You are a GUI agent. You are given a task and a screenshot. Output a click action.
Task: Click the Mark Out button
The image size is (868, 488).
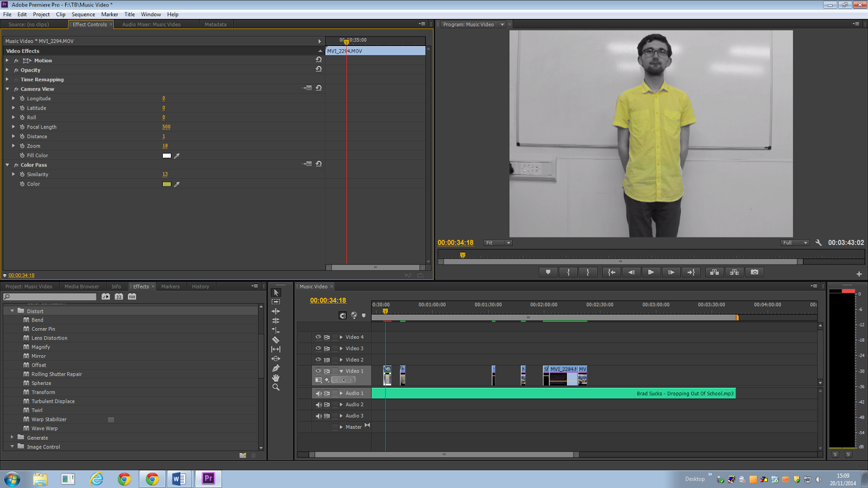pos(588,272)
